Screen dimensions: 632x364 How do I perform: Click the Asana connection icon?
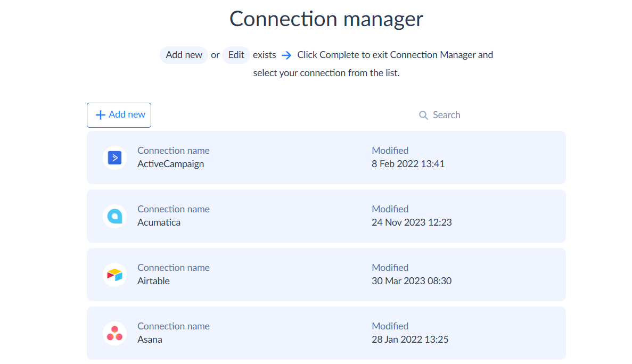pyautogui.click(x=114, y=333)
